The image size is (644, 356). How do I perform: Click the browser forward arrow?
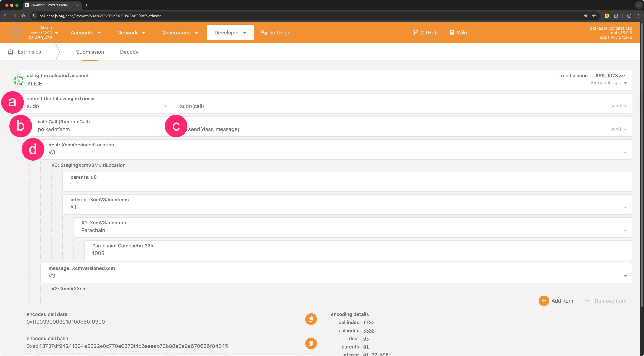(x=14, y=16)
